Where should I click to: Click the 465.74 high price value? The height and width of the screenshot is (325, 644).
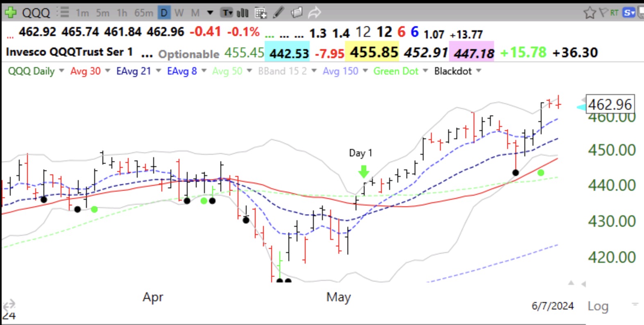point(80,32)
